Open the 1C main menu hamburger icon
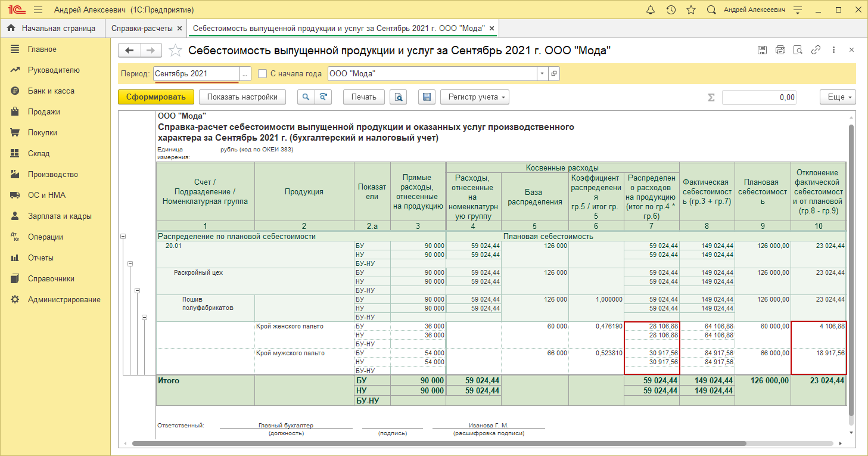 pos(38,10)
